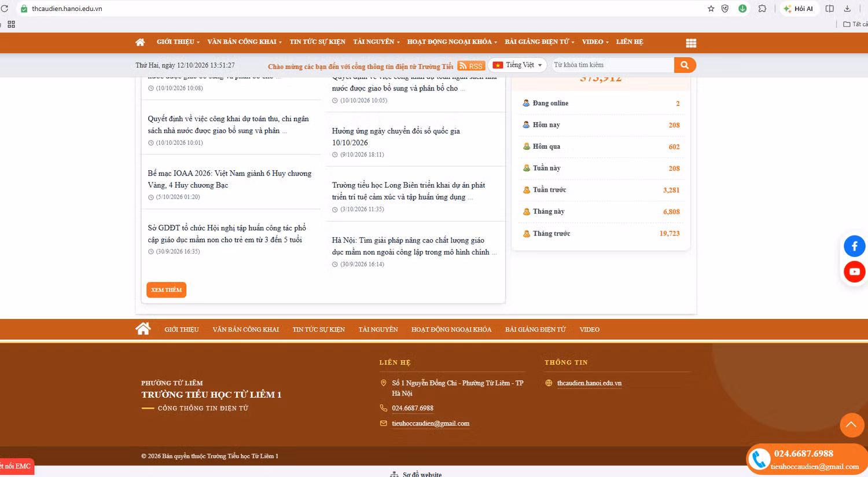
Task: Click the 024.6687.6988 phone link under LIÊN HỆ
Action: (413, 408)
